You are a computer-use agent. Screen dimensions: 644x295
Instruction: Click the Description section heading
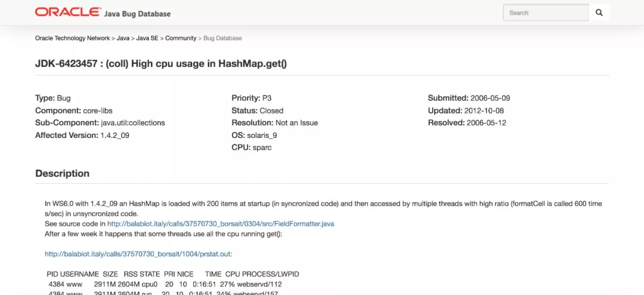click(63, 173)
